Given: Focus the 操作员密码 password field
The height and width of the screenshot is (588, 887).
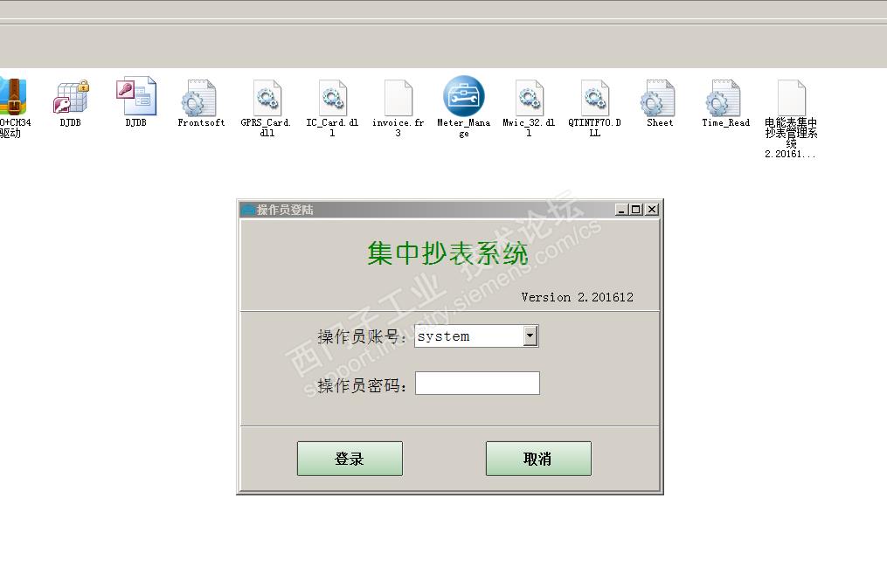Looking at the screenshot, I should (x=477, y=384).
